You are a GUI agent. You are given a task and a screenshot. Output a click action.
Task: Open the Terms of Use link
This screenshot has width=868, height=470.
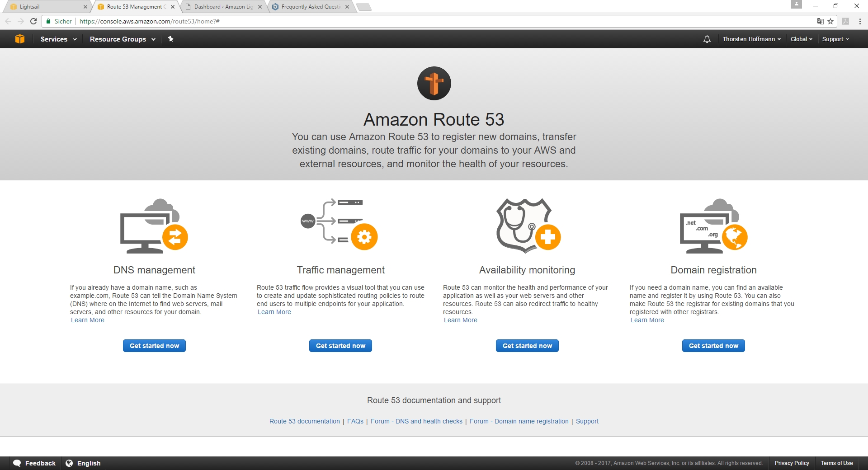[837, 463]
